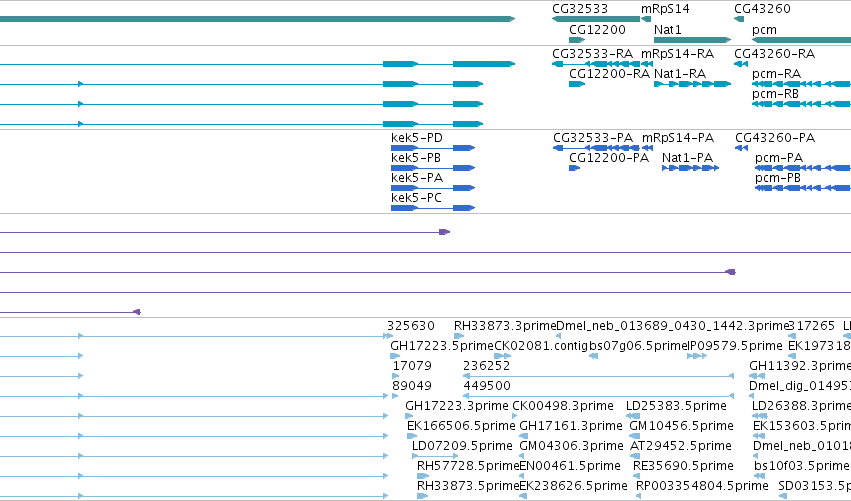The height and width of the screenshot is (501, 851).
Task: Click EST label IP09579.5prime
Action: [735, 346]
